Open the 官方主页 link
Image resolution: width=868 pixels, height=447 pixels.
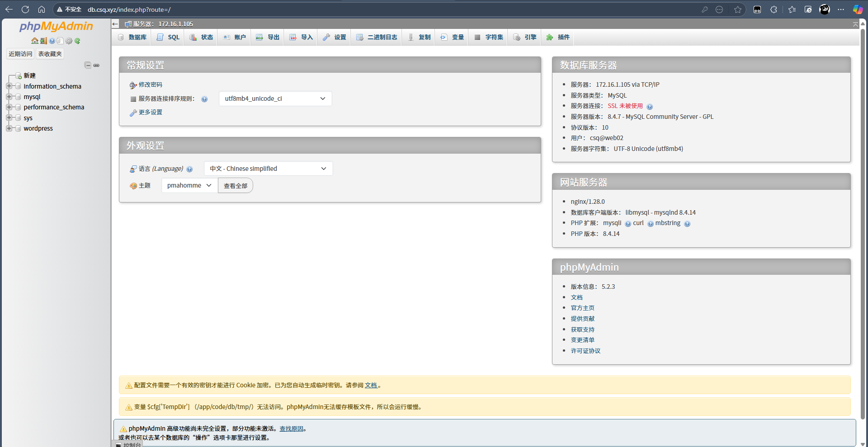[582, 308]
